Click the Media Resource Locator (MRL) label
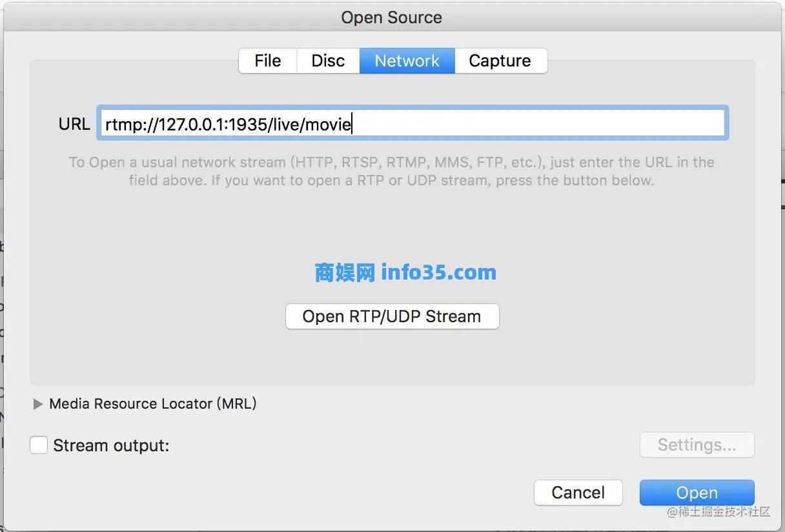This screenshot has width=785, height=532. (153, 404)
